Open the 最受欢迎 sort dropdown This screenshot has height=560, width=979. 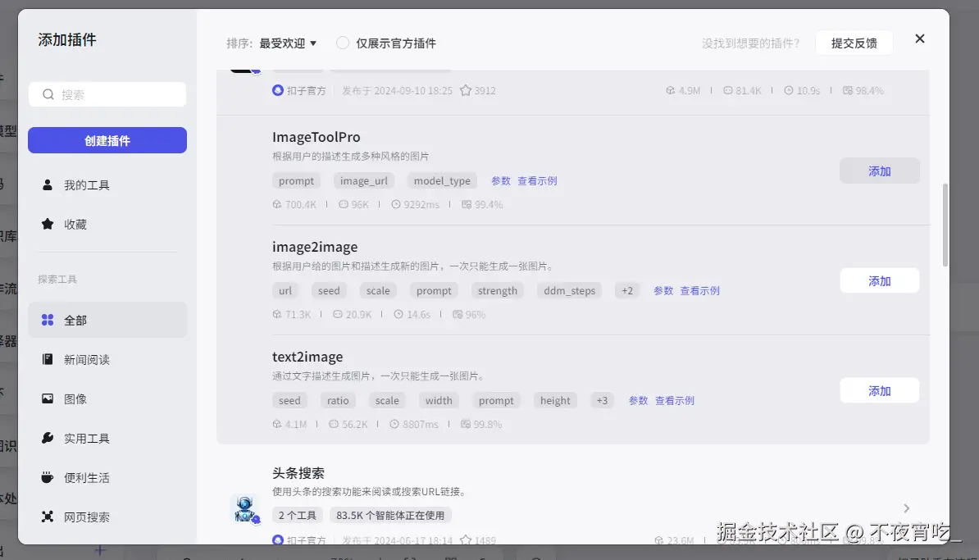[x=288, y=43]
